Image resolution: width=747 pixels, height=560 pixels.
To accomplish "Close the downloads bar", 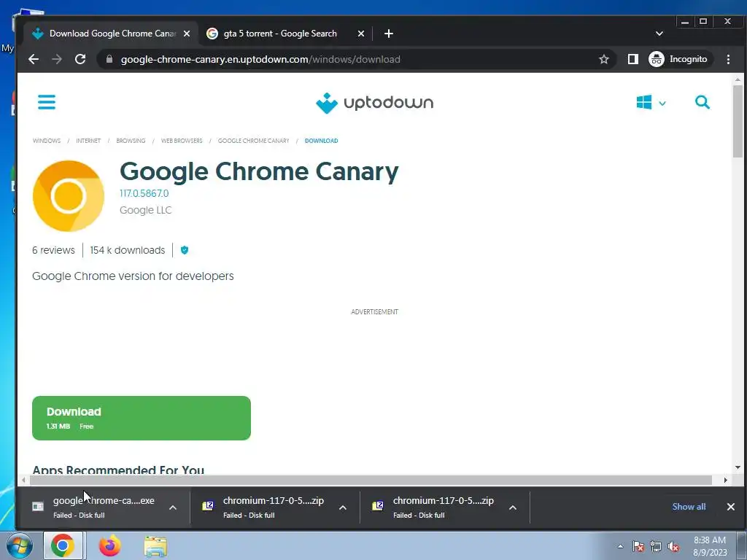I will click(730, 507).
